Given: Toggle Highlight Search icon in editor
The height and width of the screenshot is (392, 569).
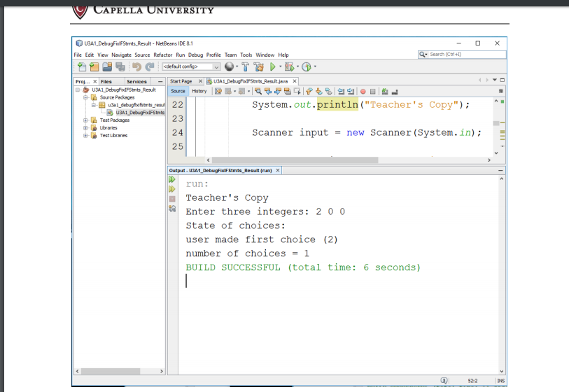Looking at the screenshot, I should [x=288, y=91].
